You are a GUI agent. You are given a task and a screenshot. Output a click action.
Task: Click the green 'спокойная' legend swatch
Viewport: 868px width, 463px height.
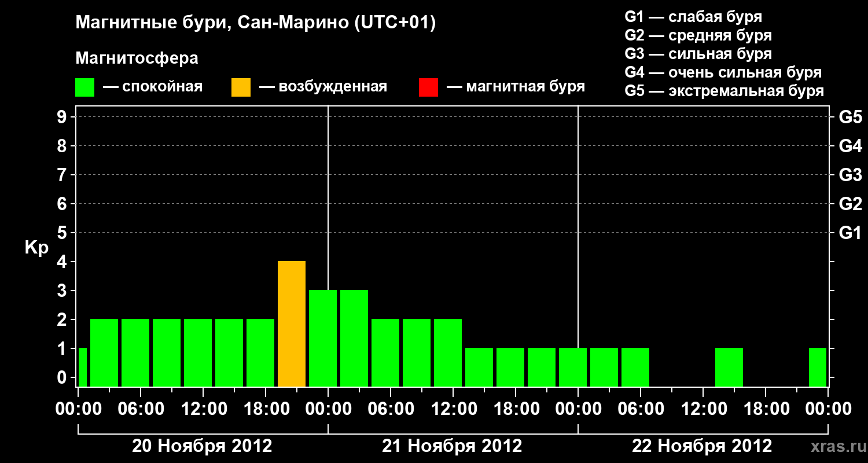click(84, 87)
